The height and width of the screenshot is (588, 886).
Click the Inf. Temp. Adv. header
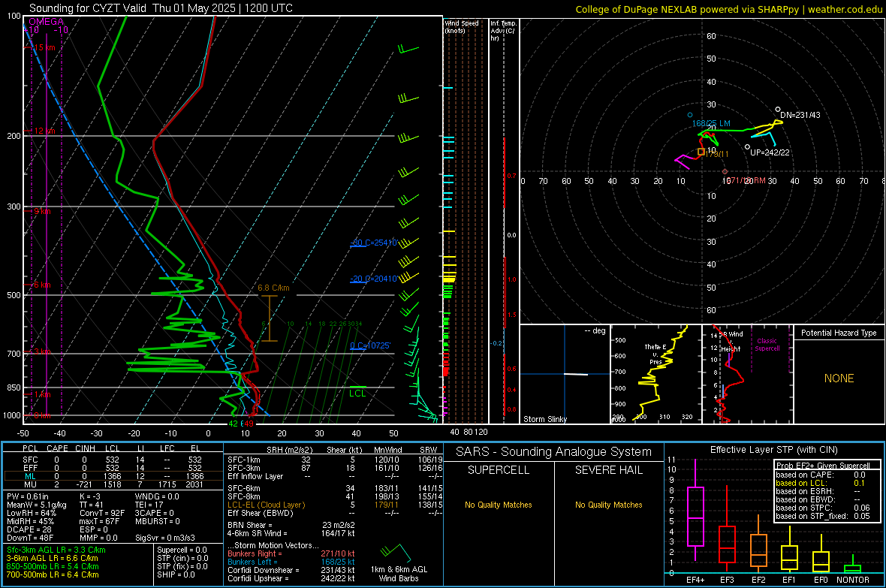[x=503, y=31]
